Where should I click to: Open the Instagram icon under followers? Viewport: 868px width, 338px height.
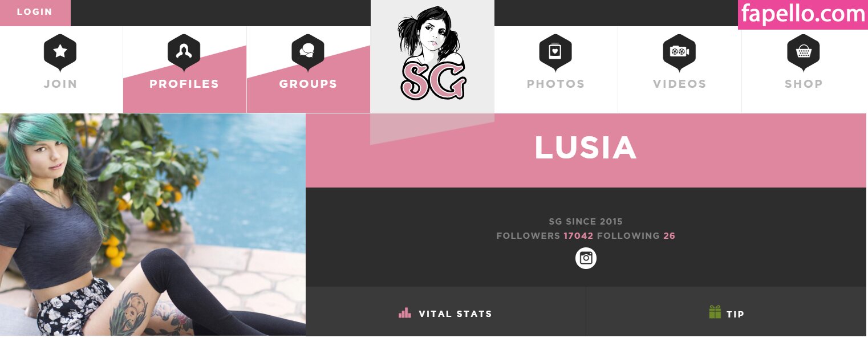click(x=586, y=258)
